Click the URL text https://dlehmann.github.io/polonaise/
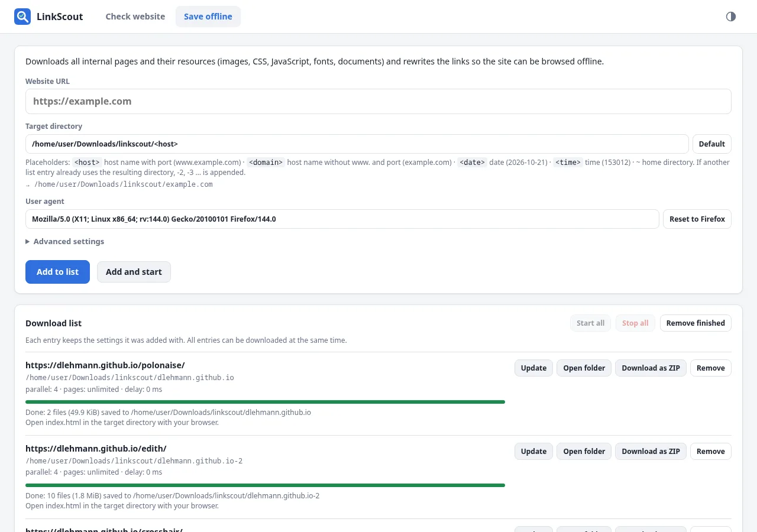The width and height of the screenshot is (757, 532). coord(105,365)
